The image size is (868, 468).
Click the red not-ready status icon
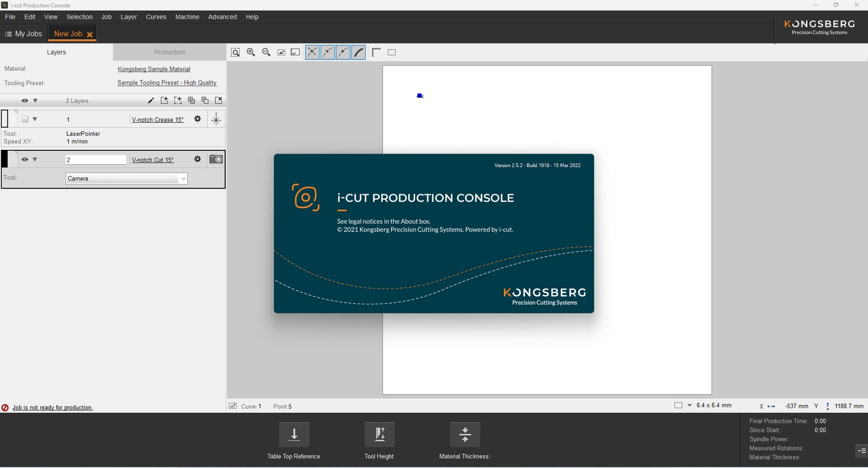(x=5, y=408)
